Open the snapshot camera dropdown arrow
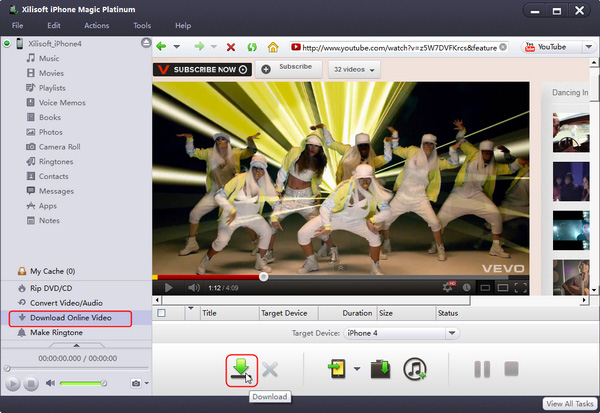This screenshot has height=413, width=600. 147,383
